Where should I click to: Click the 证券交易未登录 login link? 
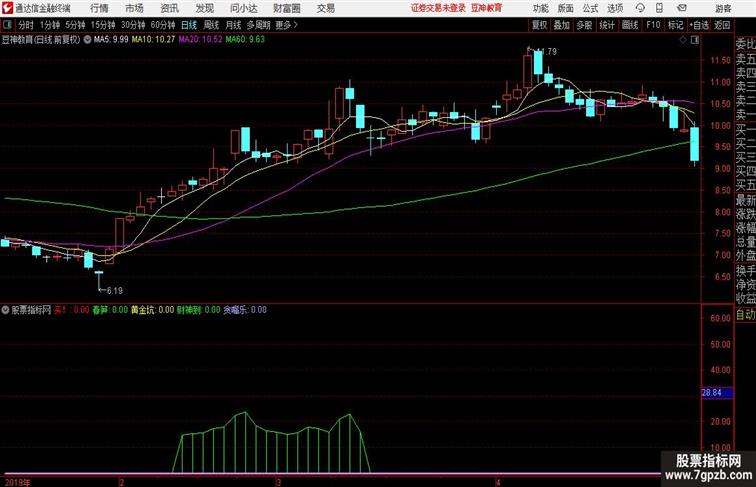(438, 8)
